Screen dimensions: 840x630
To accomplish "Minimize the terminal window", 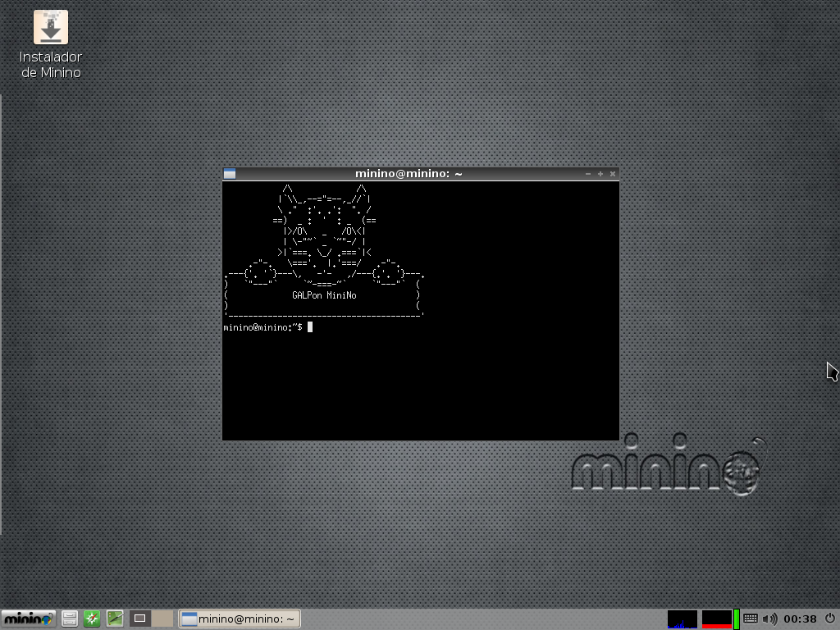I will pyautogui.click(x=588, y=174).
